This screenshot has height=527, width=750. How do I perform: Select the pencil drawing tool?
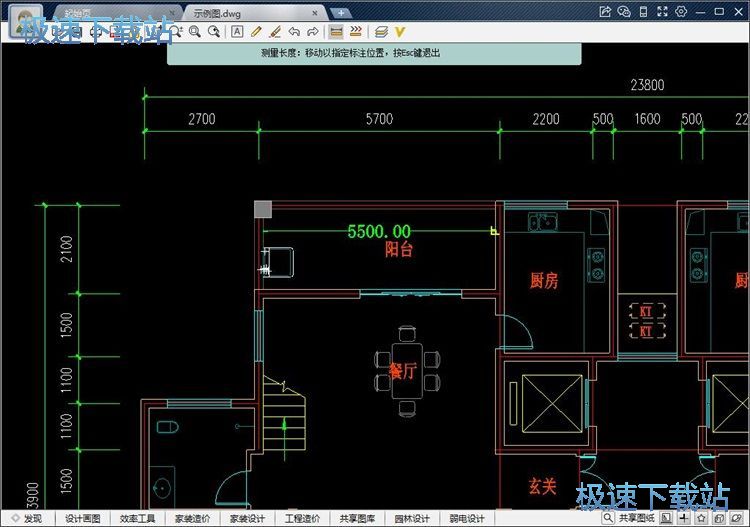point(256,32)
